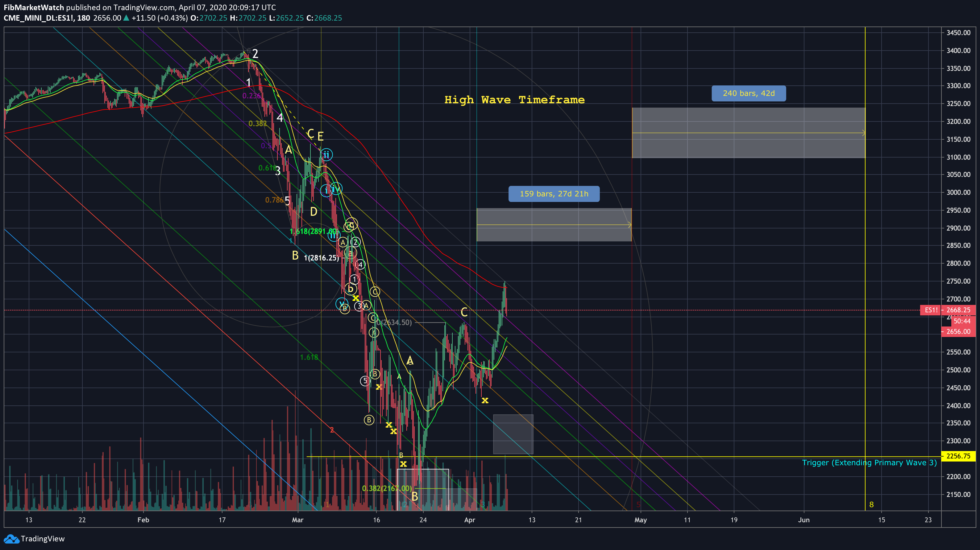Click the yellow wave 'E' label
The width and height of the screenshot is (980, 550).
click(x=320, y=136)
